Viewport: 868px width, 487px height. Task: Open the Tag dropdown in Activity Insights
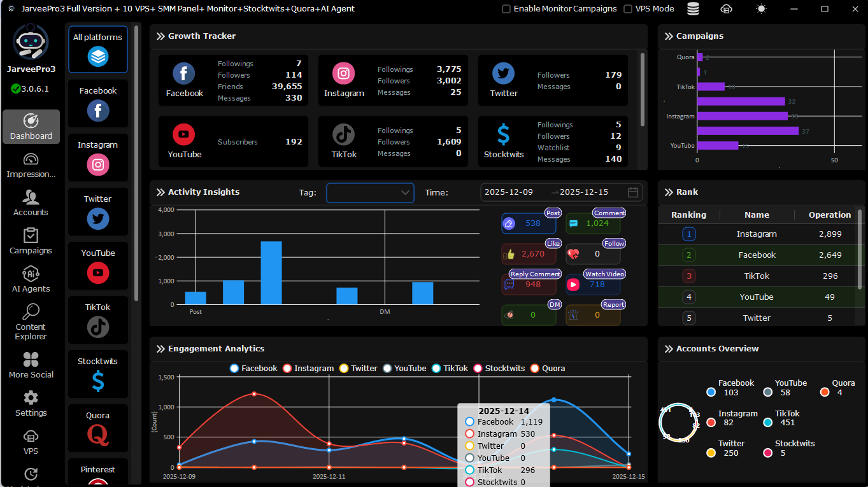click(x=370, y=192)
